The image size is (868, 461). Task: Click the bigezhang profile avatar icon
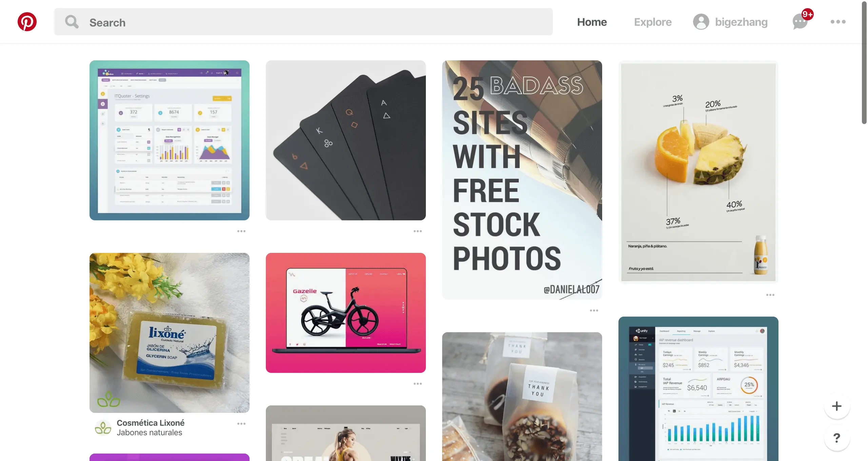(x=701, y=22)
